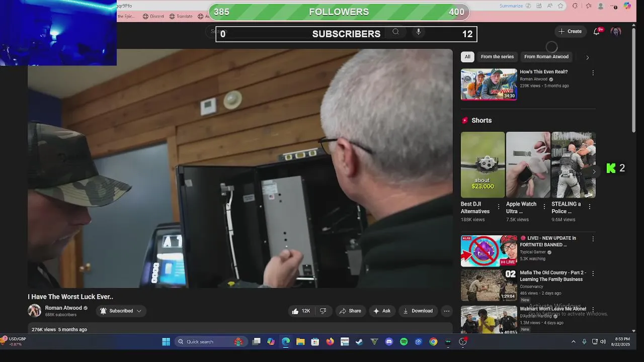Show next Shorts with the shelf arrow
The height and width of the screenshot is (362, 644).
pos(594,172)
